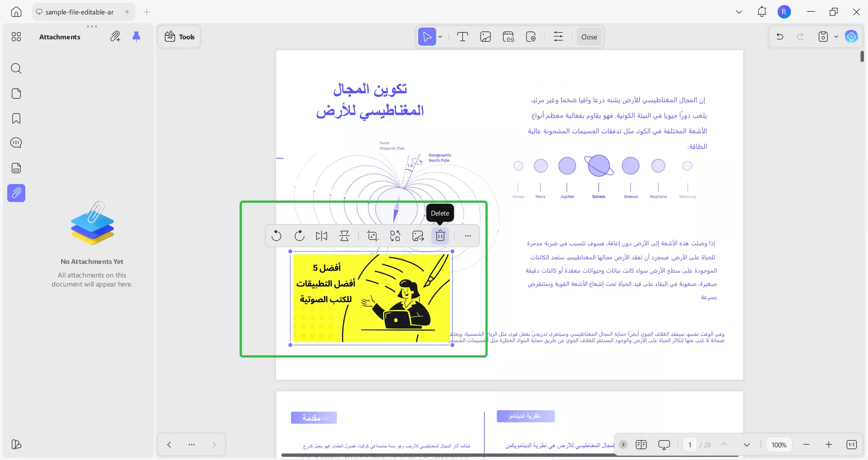The width and height of the screenshot is (868, 460).
Task: Open the save options dropdown
Action: tap(835, 37)
